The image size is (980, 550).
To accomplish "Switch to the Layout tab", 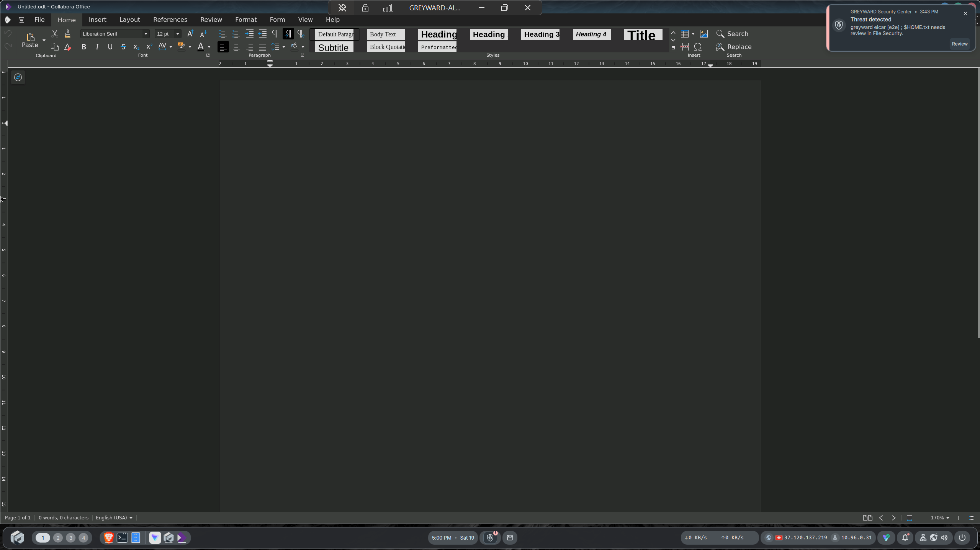I will point(130,20).
